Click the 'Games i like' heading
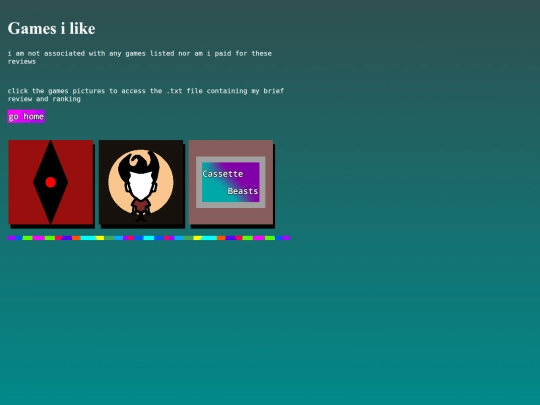This screenshot has width=540, height=405. click(x=51, y=28)
